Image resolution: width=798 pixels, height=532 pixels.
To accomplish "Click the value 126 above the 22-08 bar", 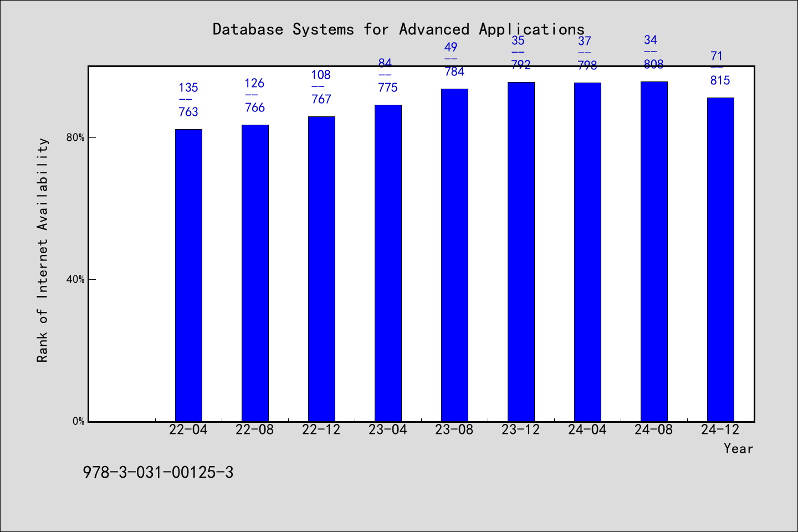I will (255, 83).
